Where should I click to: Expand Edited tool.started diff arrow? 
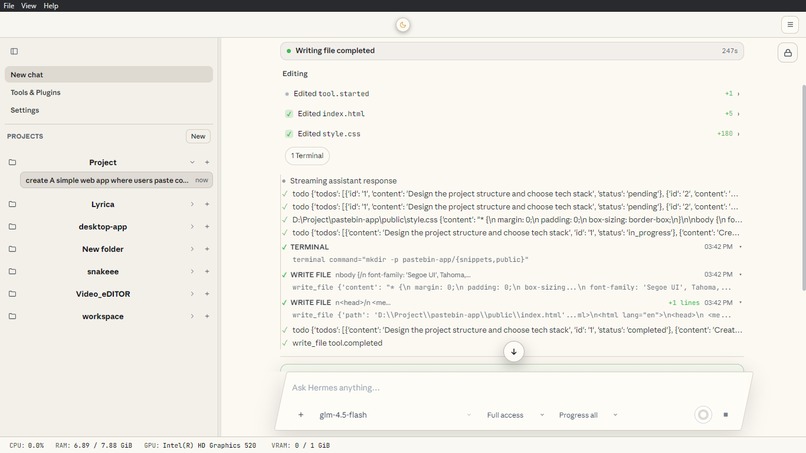coord(739,94)
